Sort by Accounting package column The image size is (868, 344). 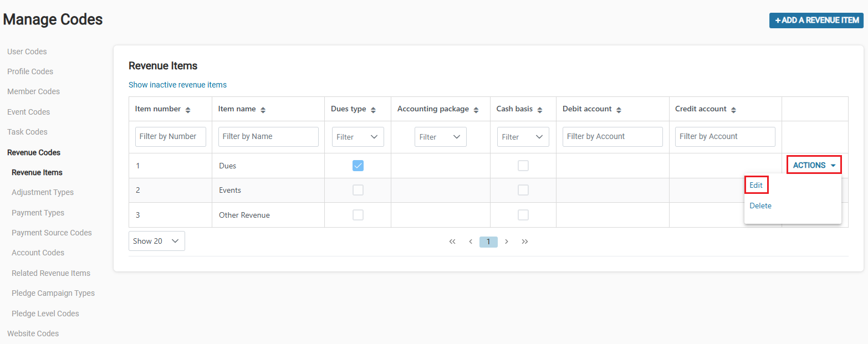point(476,110)
